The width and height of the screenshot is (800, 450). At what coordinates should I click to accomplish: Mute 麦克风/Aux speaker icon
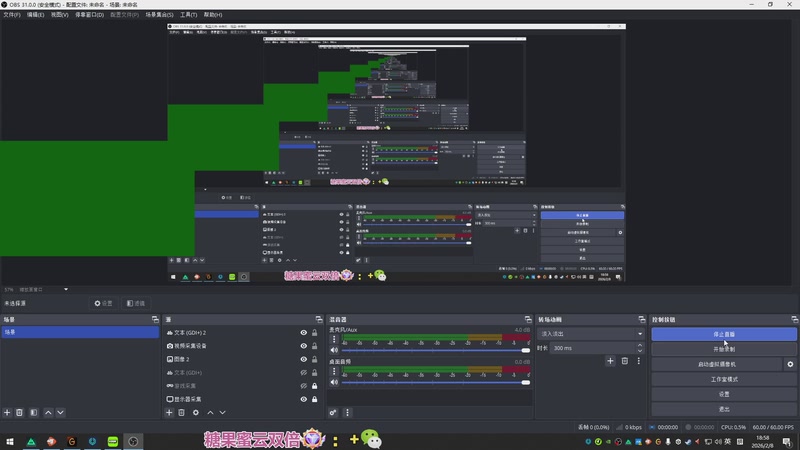[x=334, y=350]
